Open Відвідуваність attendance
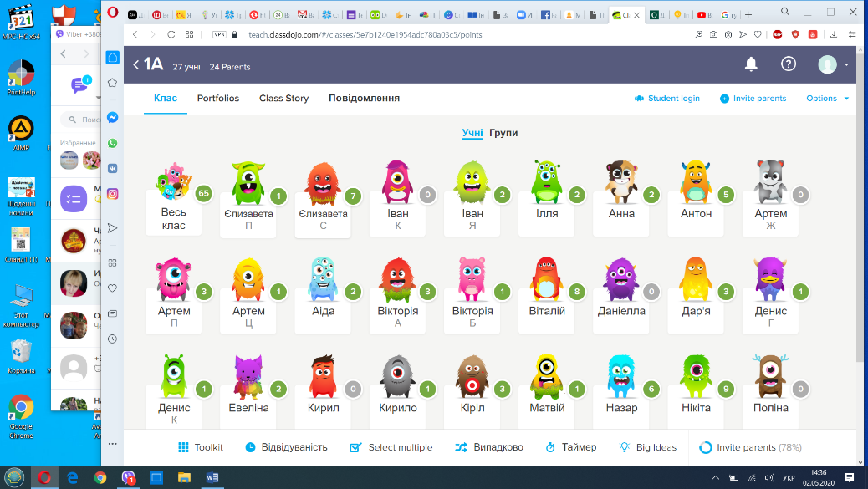868x489 pixels. [x=286, y=447]
